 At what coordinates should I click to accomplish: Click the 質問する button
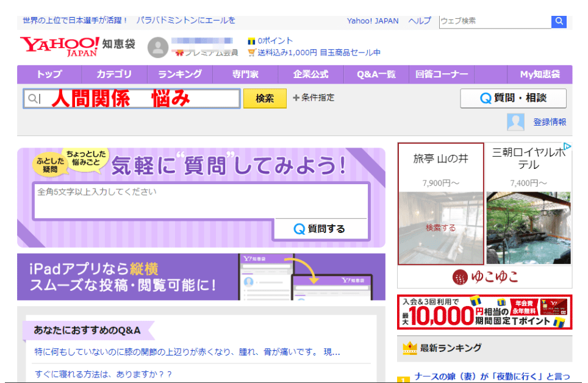[x=320, y=229]
